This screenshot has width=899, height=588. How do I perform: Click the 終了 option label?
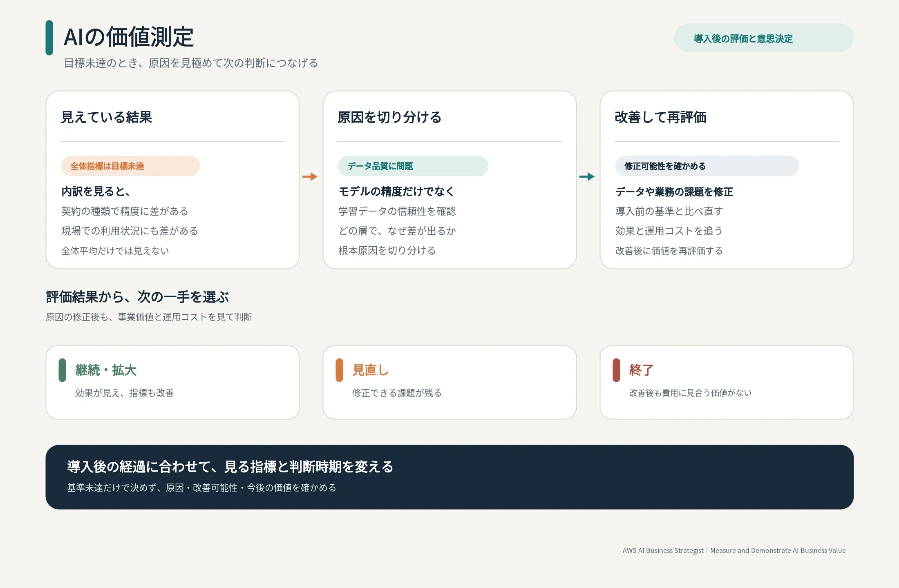(642, 370)
